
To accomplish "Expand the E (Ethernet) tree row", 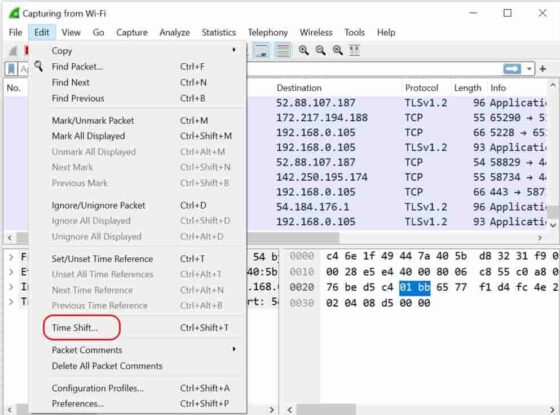I will pyautogui.click(x=11, y=272).
